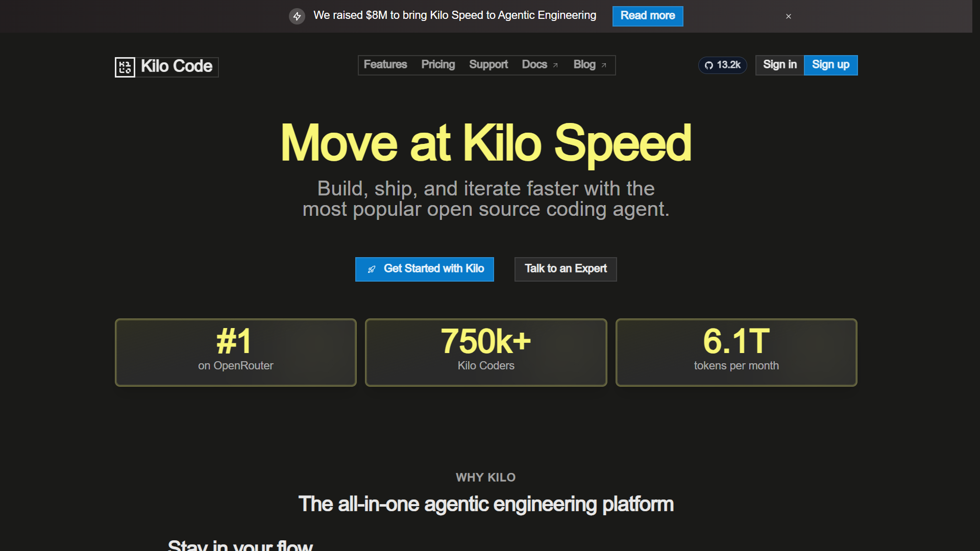The width and height of the screenshot is (980, 551).
Task: Click Get Started with Kilo
Action: click(425, 269)
